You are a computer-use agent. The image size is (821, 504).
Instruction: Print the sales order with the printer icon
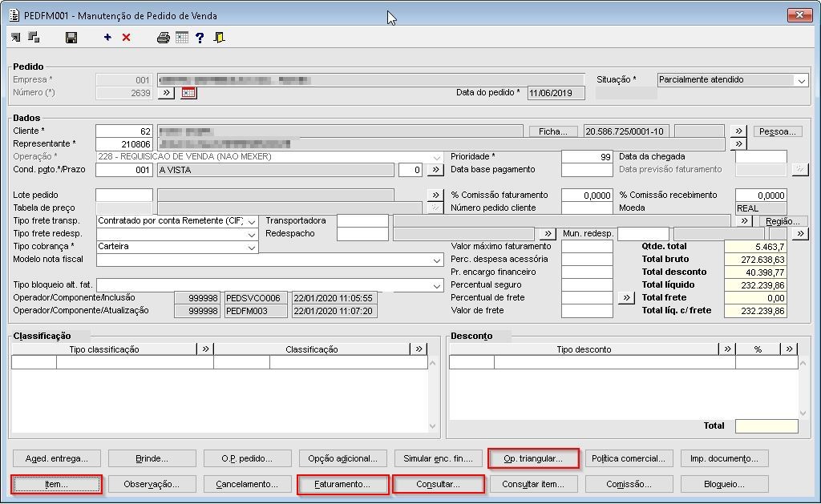[x=164, y=38]
